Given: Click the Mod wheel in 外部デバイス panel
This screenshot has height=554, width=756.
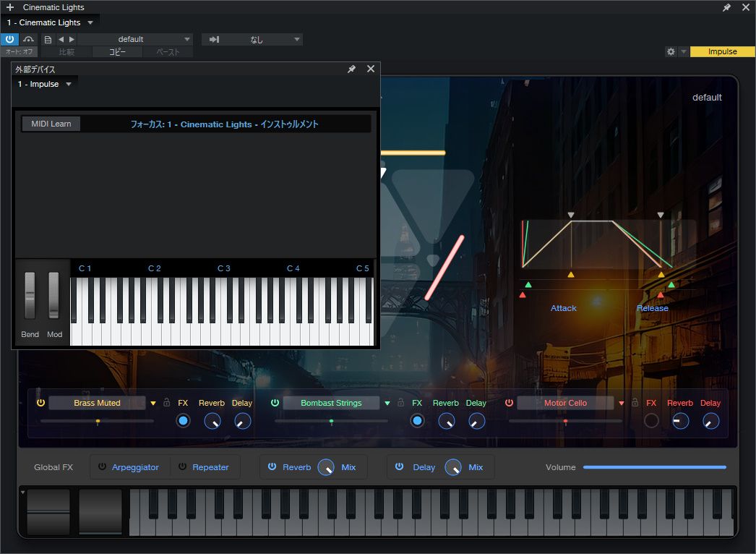Looking at the screenshot, I should click(x=54, y=296).
